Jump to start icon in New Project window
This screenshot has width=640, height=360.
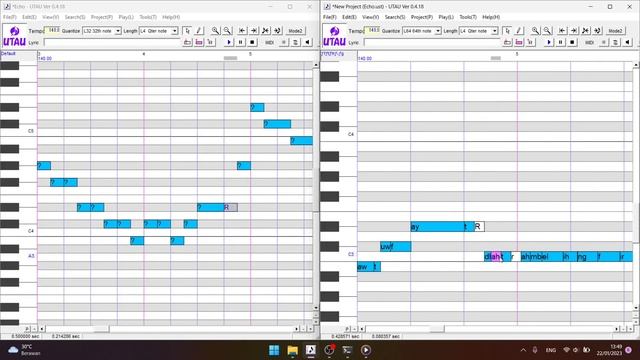(x=562, y=31)
